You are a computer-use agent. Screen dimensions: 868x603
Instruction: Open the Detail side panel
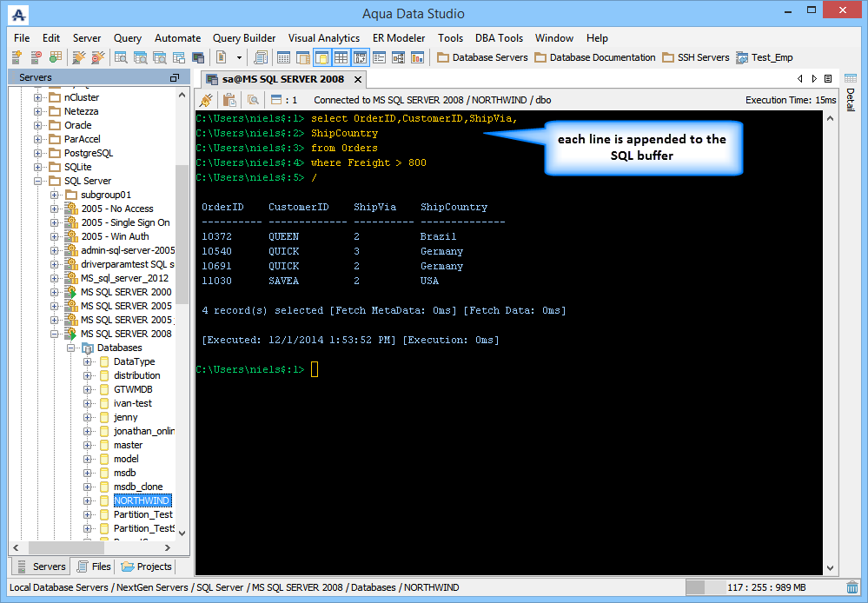(x=850, y=98)
